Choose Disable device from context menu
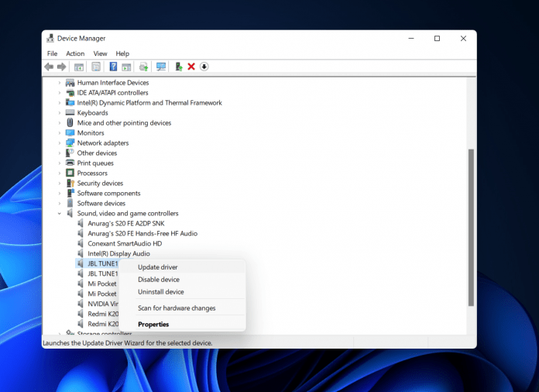This screenshot has height=392, width=539. pyautogui.click(x=183, y=280)
